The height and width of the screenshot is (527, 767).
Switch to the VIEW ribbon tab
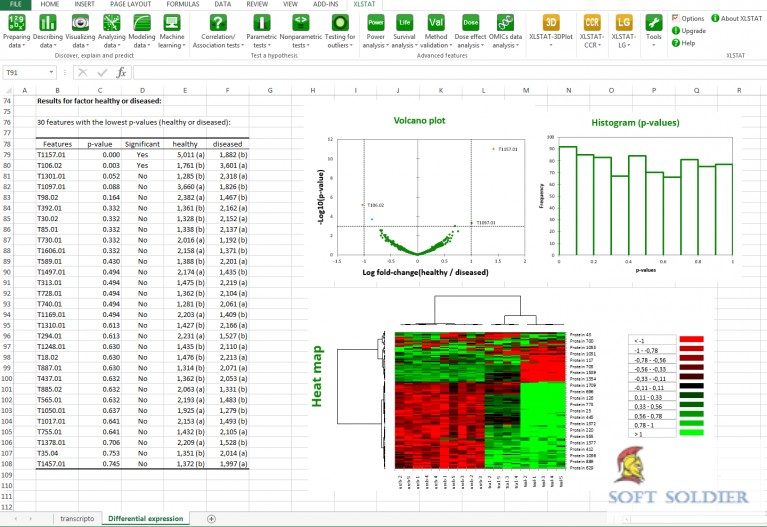click(x=290, y=4)
